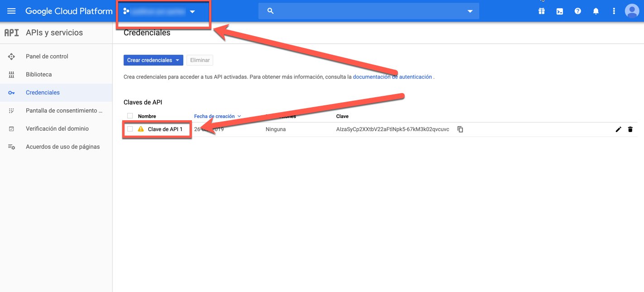Delete the API key with the trash icon
This screenshot has height=292, width=644.
(630, 129)
